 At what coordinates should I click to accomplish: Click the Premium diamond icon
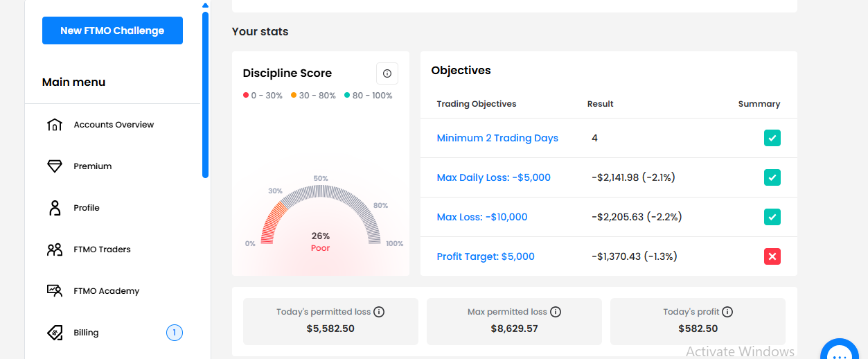[55, 166]
